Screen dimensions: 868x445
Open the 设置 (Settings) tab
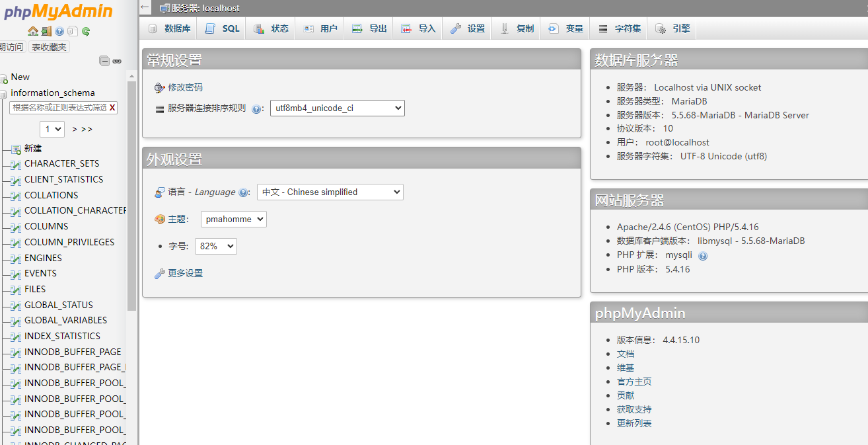coord(467,28)
